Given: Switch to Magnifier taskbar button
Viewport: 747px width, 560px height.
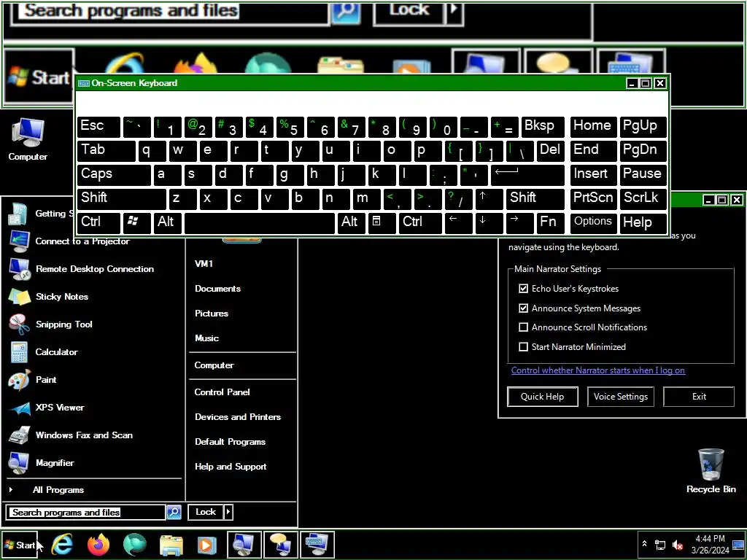Looking at the screenshot, I should [x=244, y=545].
